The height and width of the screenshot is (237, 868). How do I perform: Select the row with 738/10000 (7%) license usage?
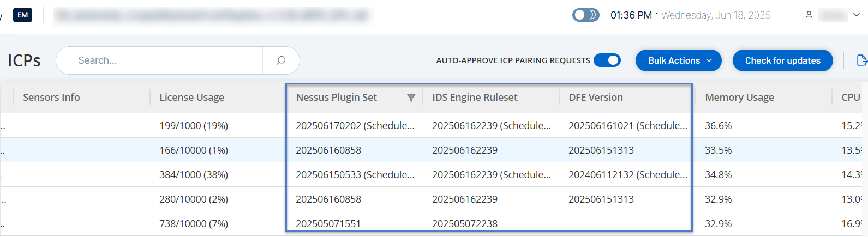point(194,224)
